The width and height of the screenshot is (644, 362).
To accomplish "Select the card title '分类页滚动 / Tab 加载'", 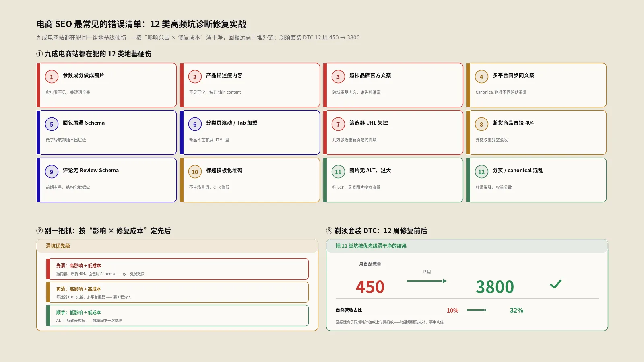I will pos(231,123).
